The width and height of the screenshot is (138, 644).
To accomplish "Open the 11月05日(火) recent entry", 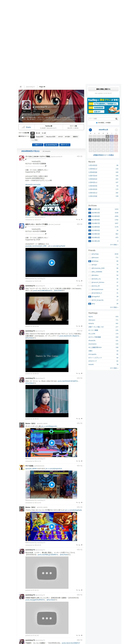I will 93,182.
